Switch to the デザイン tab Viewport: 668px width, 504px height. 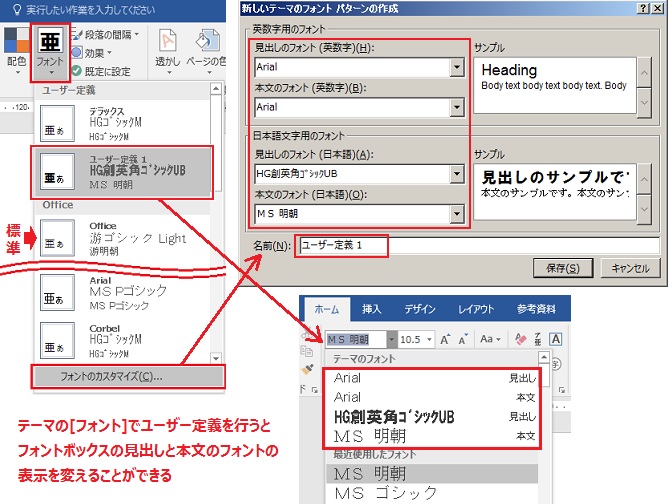tap(420, 309)
